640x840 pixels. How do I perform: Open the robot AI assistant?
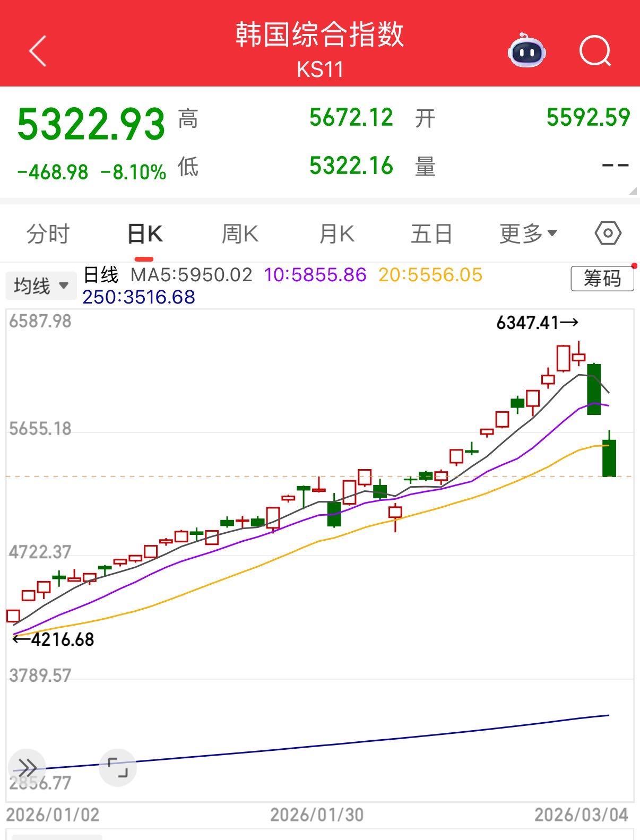point(526,51)
